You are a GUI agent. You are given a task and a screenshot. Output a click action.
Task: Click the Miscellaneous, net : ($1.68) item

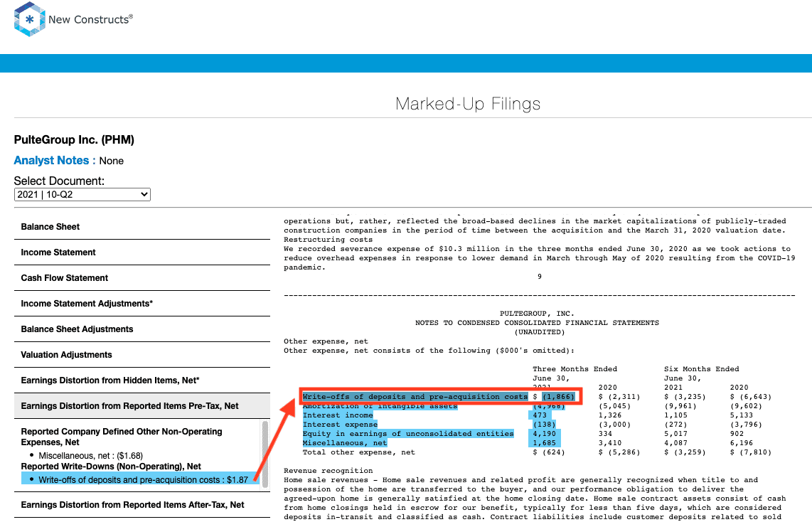click(x=90, y=456)
